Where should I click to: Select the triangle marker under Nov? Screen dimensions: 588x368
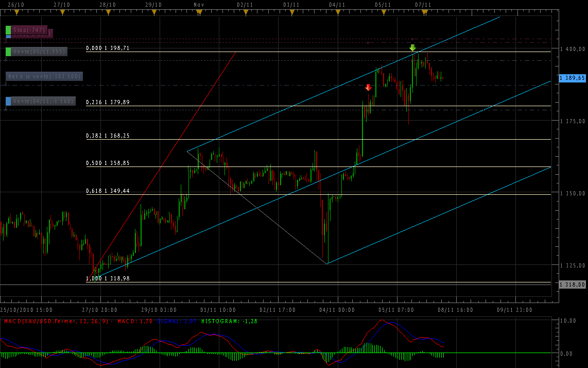[199, 11]
